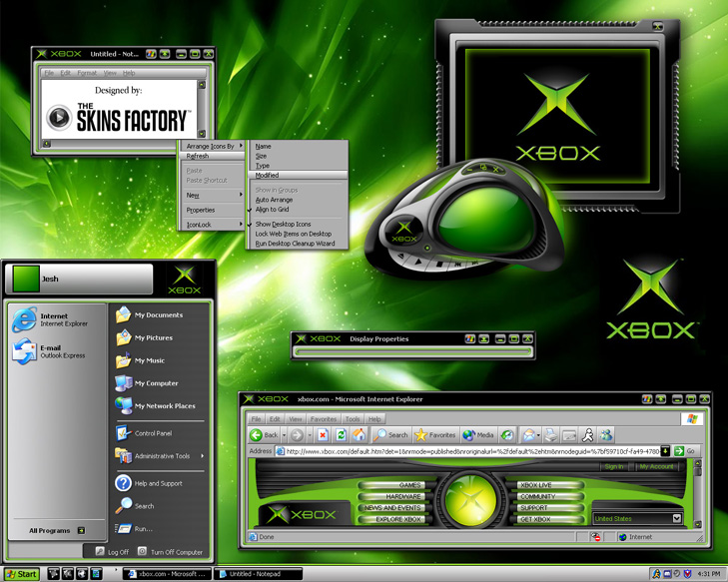Open the Media pane in IE toolbar
The image size is (728, 582).
point(478,435)
